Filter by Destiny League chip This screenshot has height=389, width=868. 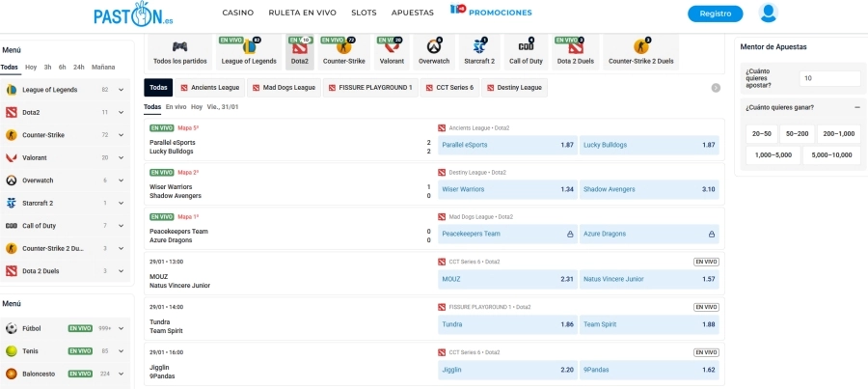[514, 88]
